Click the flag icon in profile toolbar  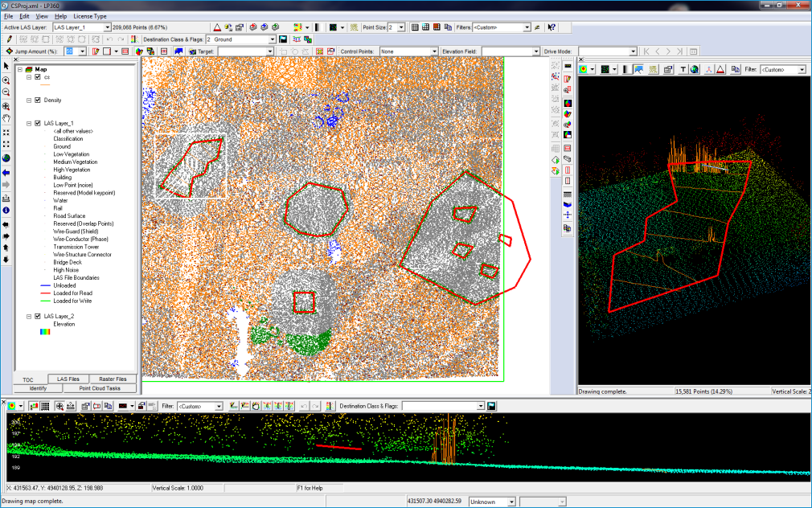491,406
